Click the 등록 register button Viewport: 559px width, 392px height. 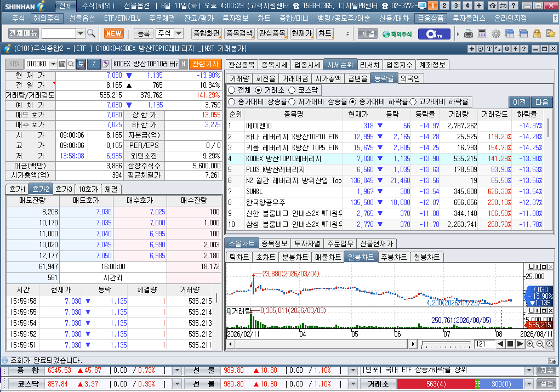point(144,33)
